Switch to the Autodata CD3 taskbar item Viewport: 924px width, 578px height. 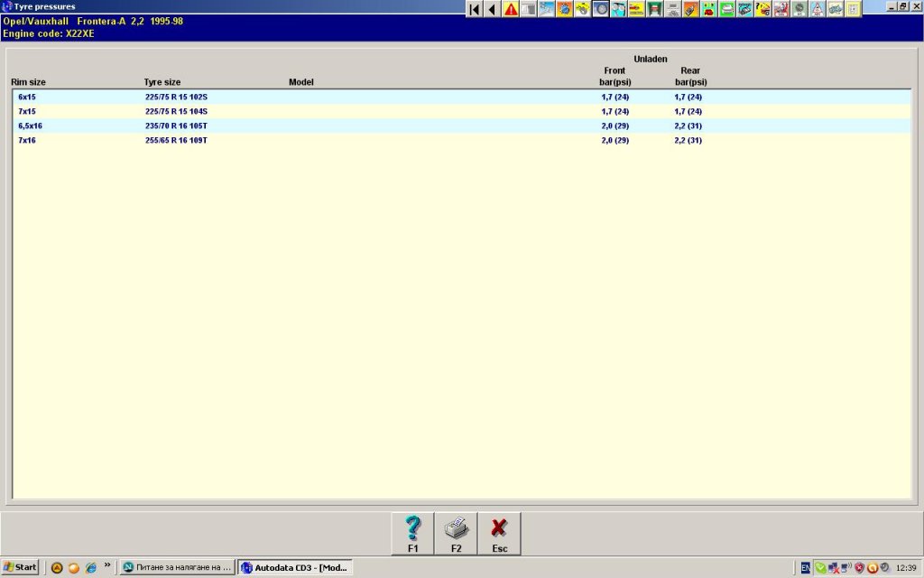tap(294, 567)
